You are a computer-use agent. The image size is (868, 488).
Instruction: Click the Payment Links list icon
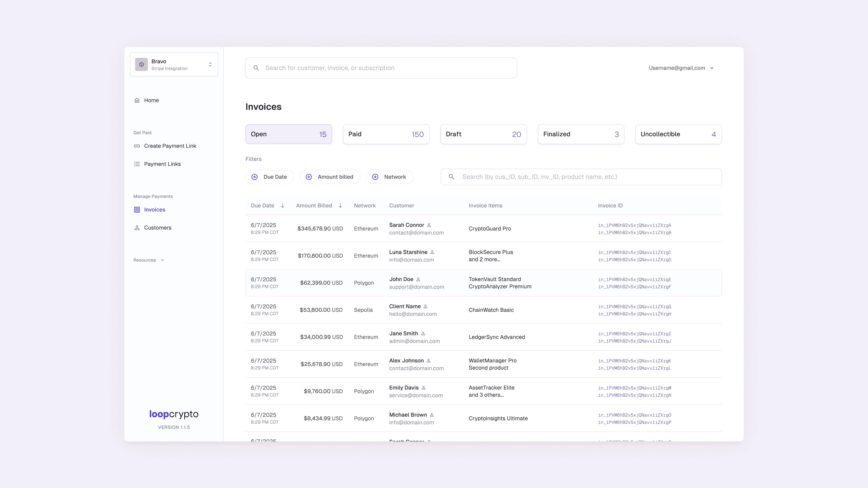pyautogui.click(x=137, y=164)
